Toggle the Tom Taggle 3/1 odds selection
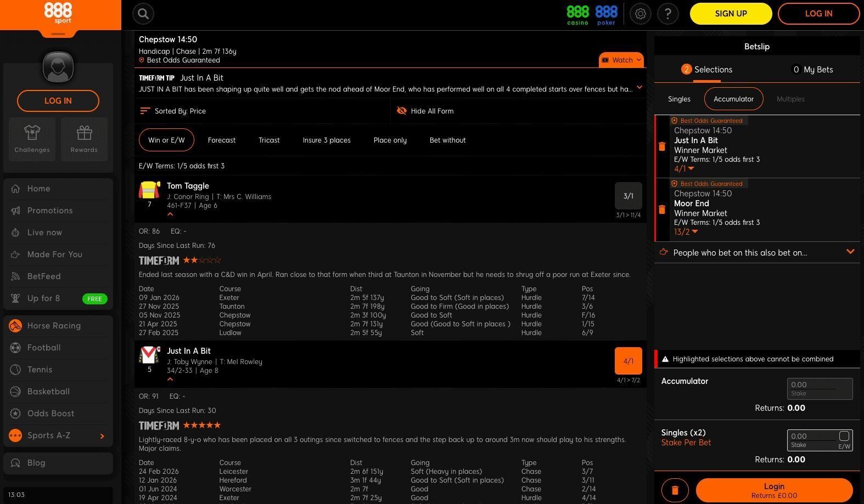The width and height of the screenshot is (864, 504). pos(628,196)
